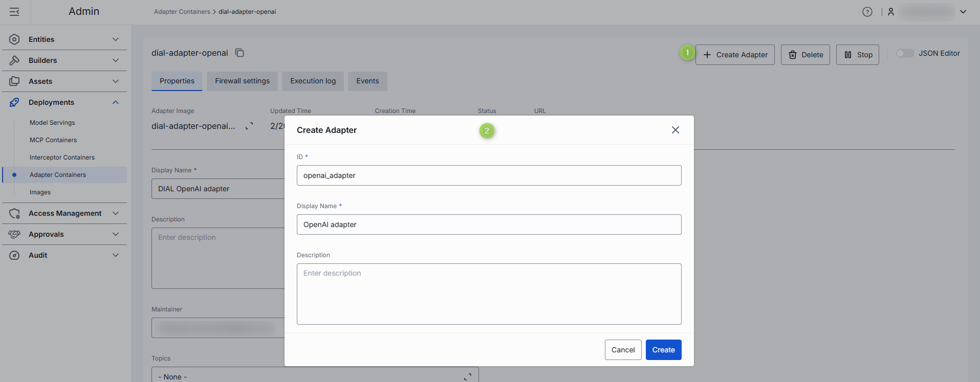
Task: Click the Approvals handshake icon
Action: point(14,234)
